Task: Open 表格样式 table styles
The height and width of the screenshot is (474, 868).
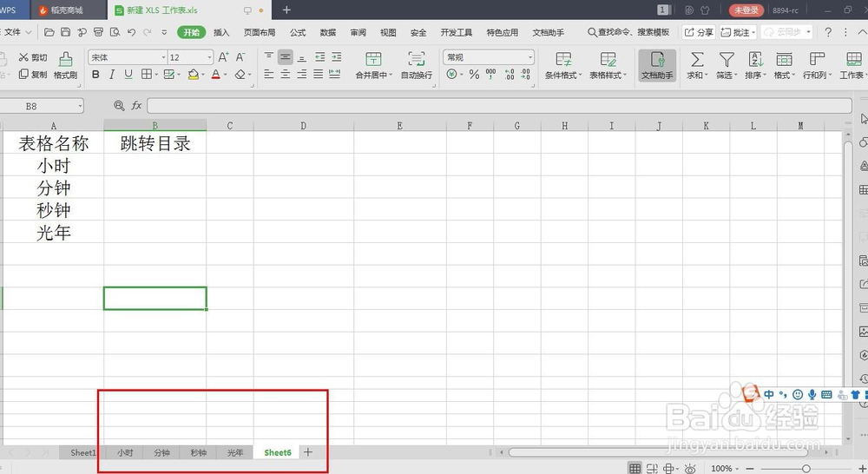Action: coord(608,65)
